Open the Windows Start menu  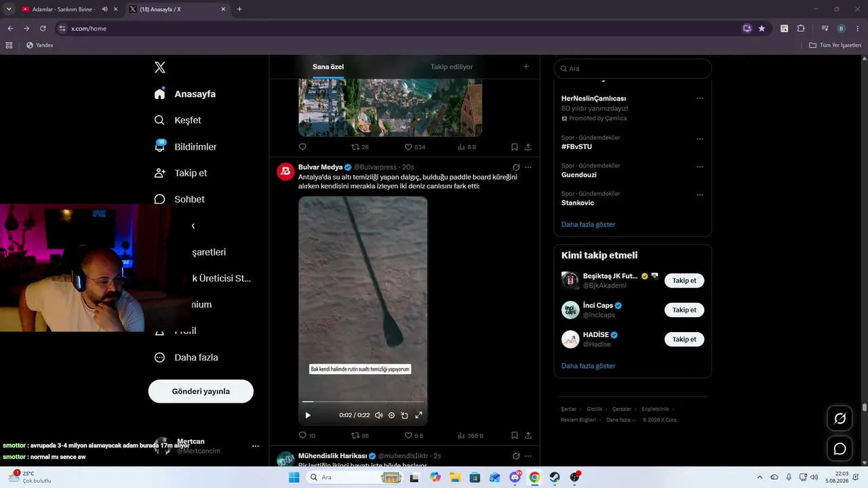(294, 477)
